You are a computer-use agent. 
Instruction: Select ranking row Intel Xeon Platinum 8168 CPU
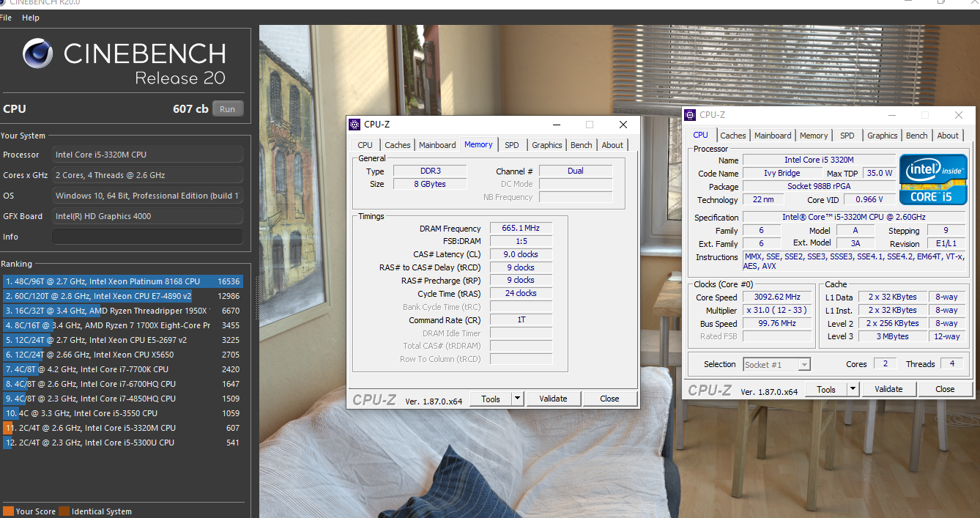tap(123, 281)
